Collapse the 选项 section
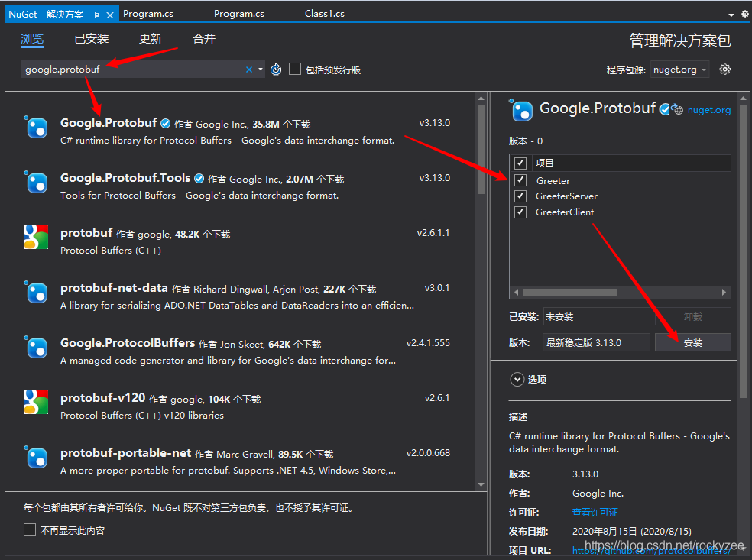The width and height of the screenshot is (752, 560). pos(517,379)
